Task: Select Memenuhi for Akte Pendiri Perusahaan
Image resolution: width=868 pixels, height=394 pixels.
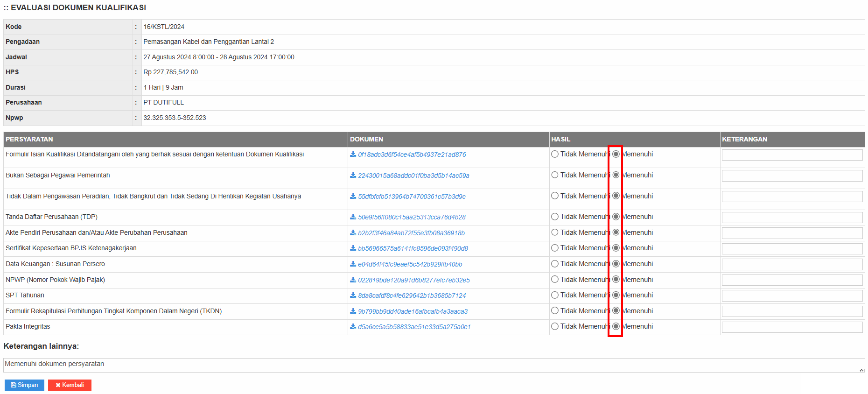Action: pyautogui.click(x=616, y=232)
